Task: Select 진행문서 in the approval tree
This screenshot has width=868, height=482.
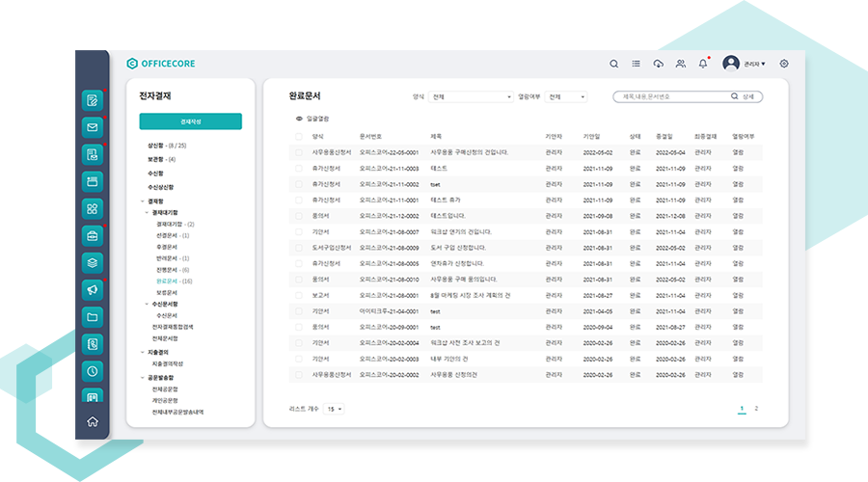Action: coord(166,270)
